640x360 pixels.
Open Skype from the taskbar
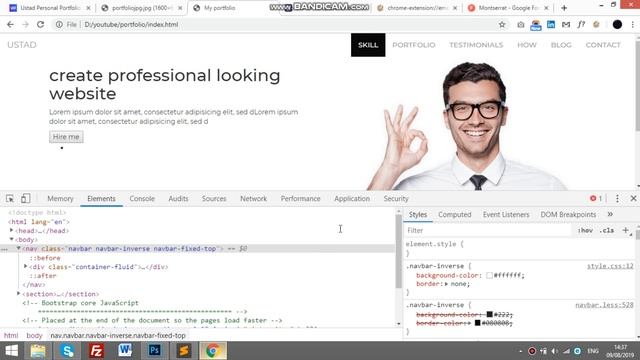click(x=67, y=351)
